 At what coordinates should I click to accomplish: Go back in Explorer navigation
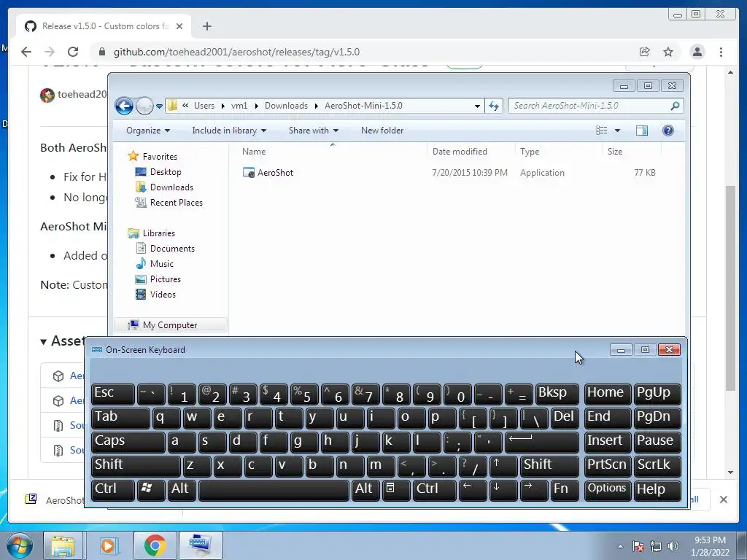pyautogui.click(x=124, y=106)
